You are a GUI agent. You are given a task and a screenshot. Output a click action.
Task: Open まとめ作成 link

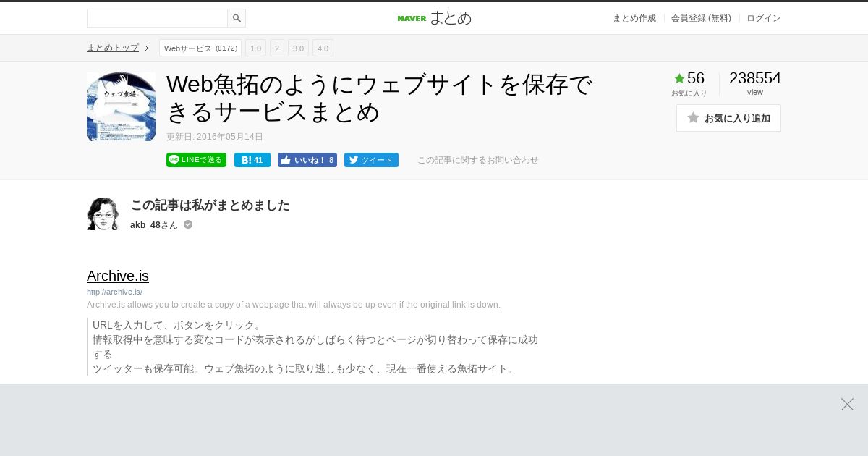tap(634, 18)
